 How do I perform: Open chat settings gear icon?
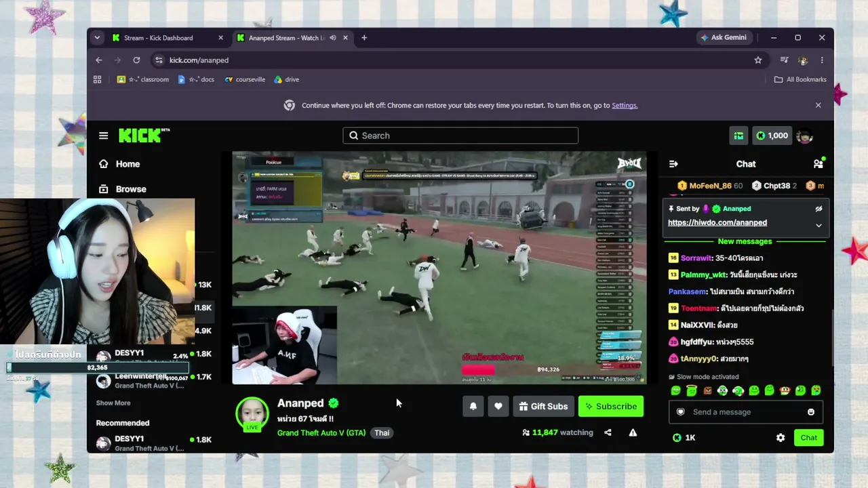781,438
